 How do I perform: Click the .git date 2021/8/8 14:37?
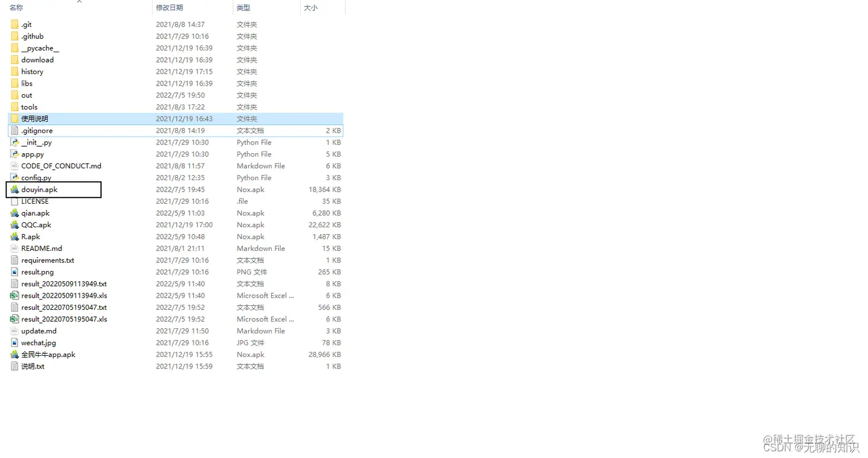point(180,25)
